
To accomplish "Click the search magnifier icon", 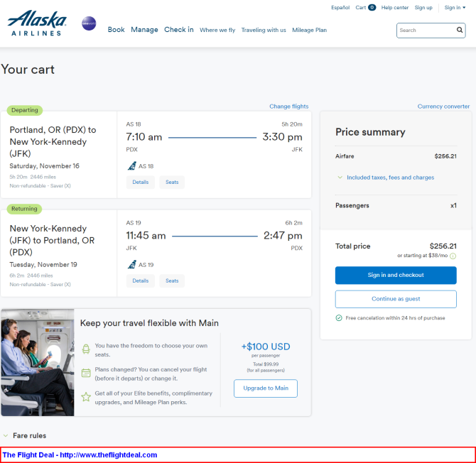I will (x=460, y=30).
